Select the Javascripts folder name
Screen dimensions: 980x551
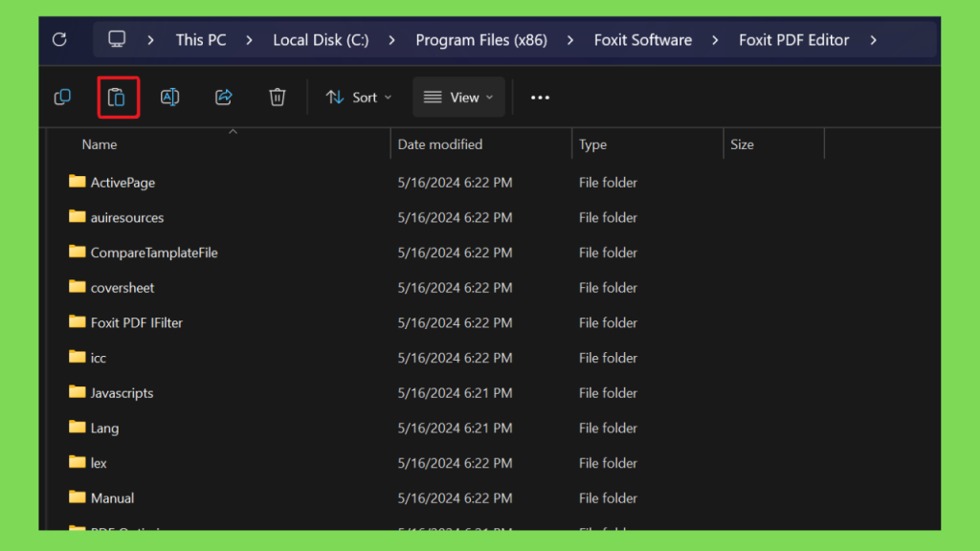122,393
